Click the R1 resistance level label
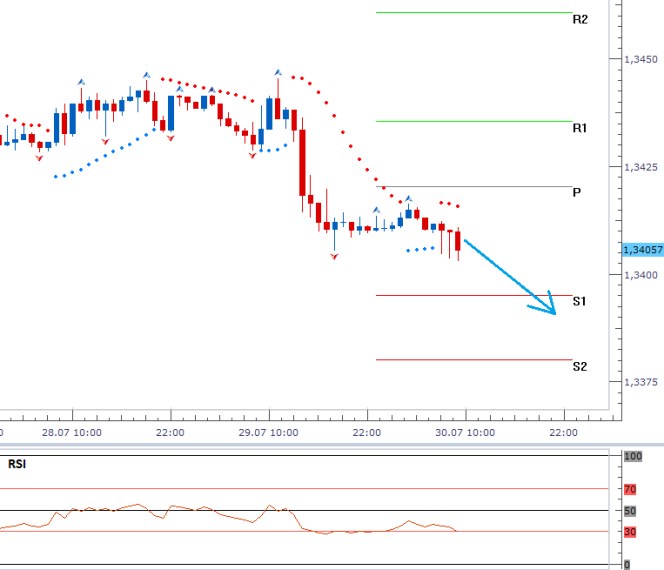This screenshot has height=570, width=664. pyautogui.click(x=579, y=128)
